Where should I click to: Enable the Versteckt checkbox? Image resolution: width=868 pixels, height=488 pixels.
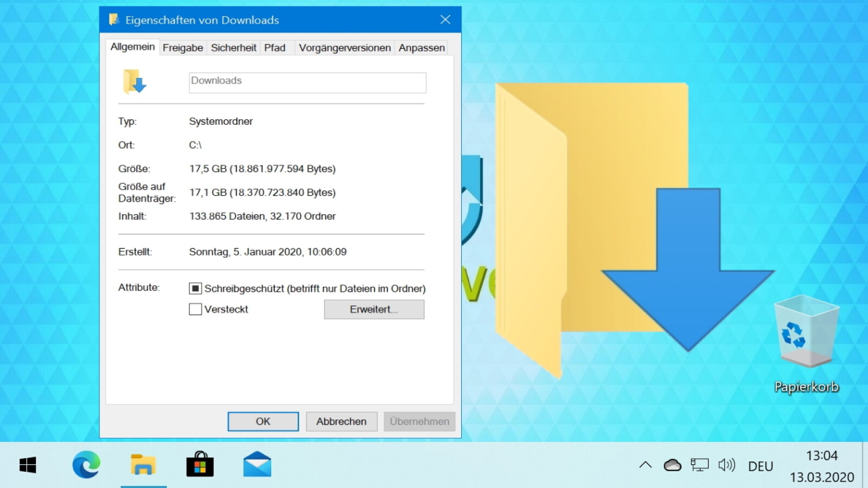tap(195, 309)
